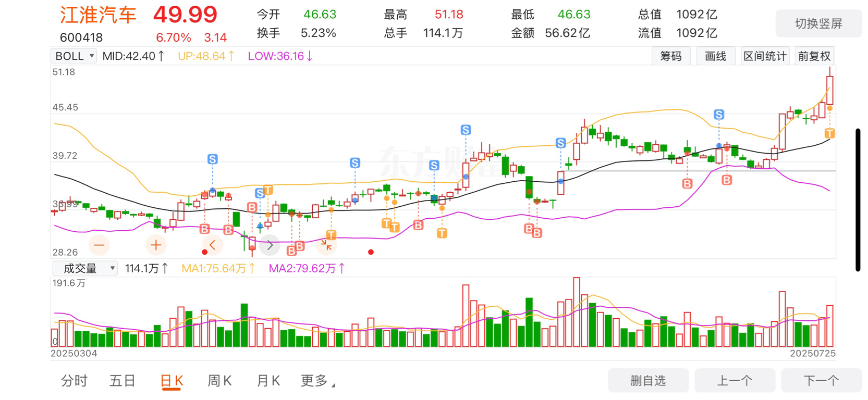
Task: Move chart right with right chevron
Action: pos(270,245)
